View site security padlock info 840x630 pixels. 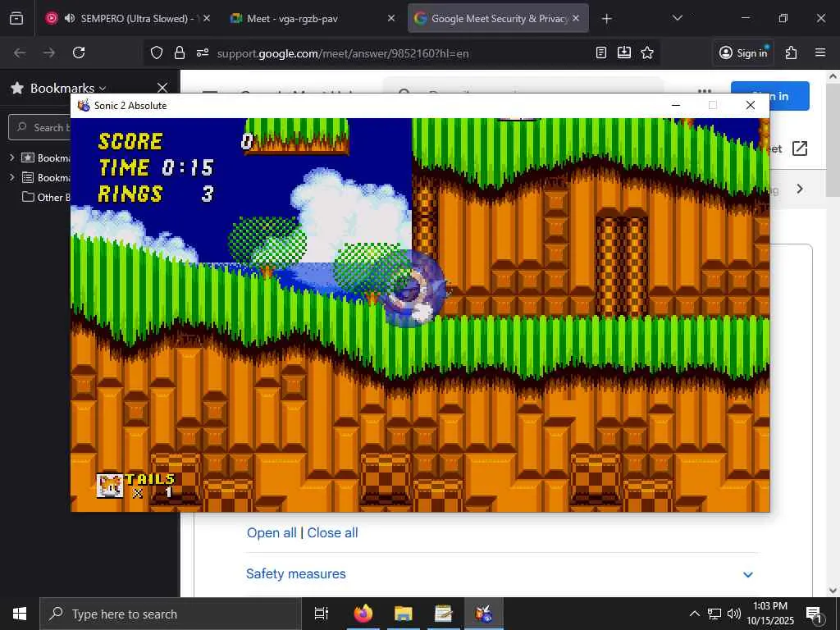point(180,52)
